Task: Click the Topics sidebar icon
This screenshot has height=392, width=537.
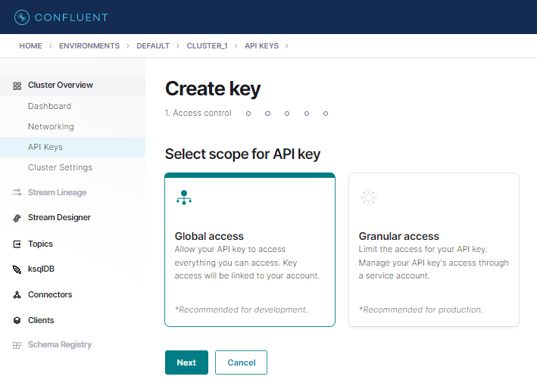Action: pyautogui.click(x=17, y=244)
